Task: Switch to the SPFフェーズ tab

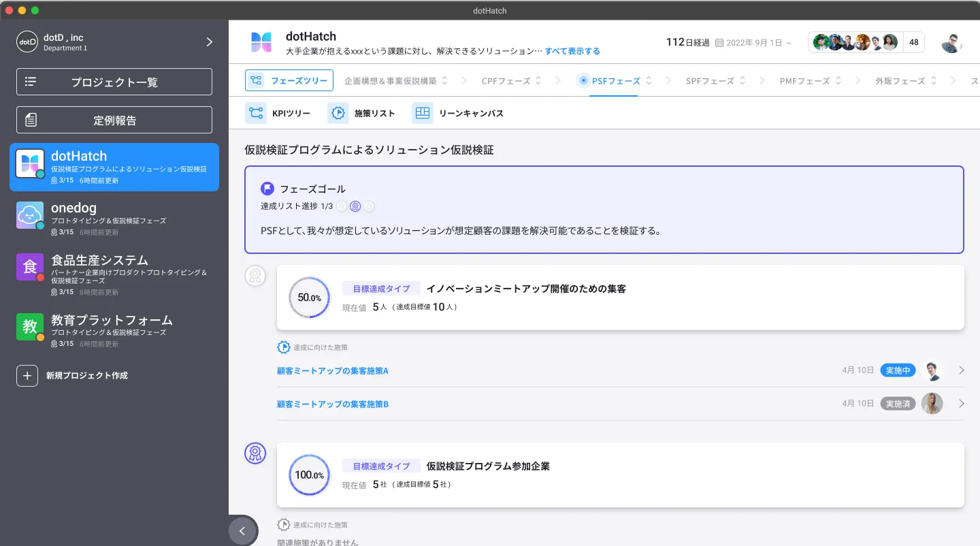Action: (710, 81)
